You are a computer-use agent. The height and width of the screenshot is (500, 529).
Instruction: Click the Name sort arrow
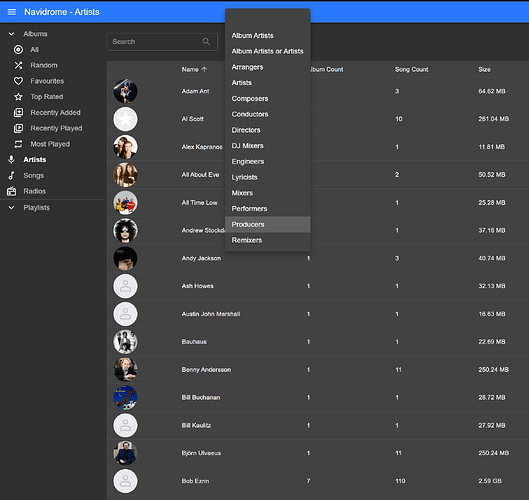tap(204, 69)
